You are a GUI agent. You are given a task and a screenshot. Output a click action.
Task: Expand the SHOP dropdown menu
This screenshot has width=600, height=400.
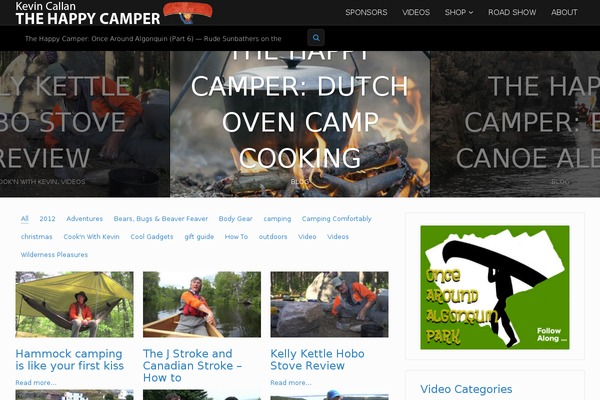(x=459, y=12)
